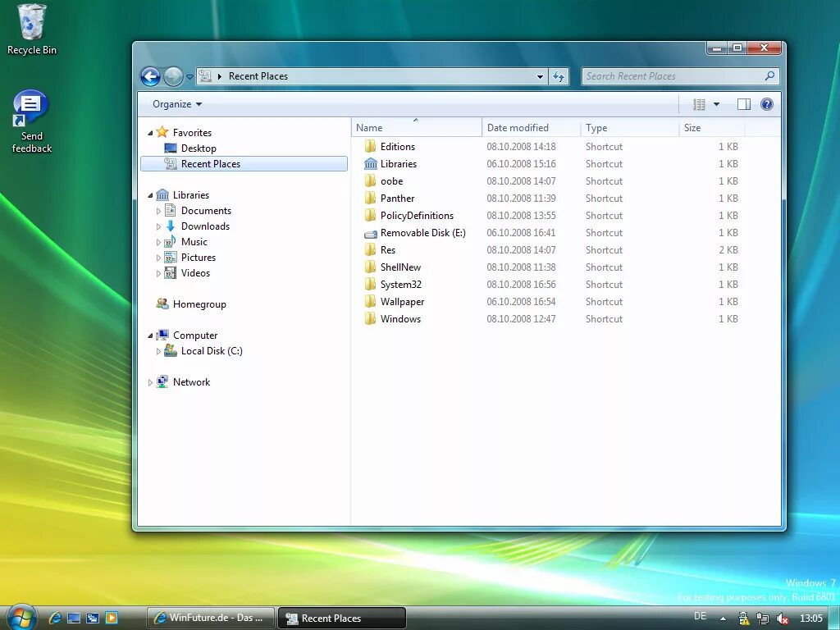Click Switch between windows quick launch icon
Screen dimensions: 840x630
(x=93, y=618)
